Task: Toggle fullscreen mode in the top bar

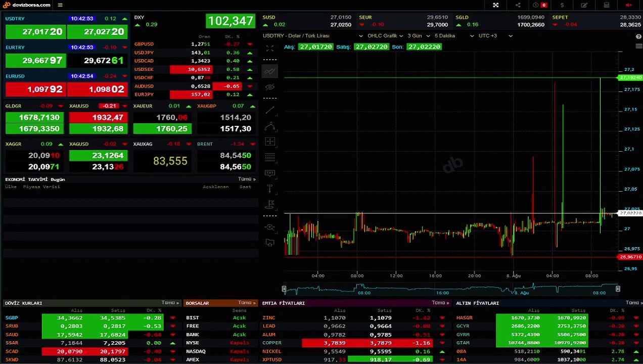Action: (x=496, y=5)
